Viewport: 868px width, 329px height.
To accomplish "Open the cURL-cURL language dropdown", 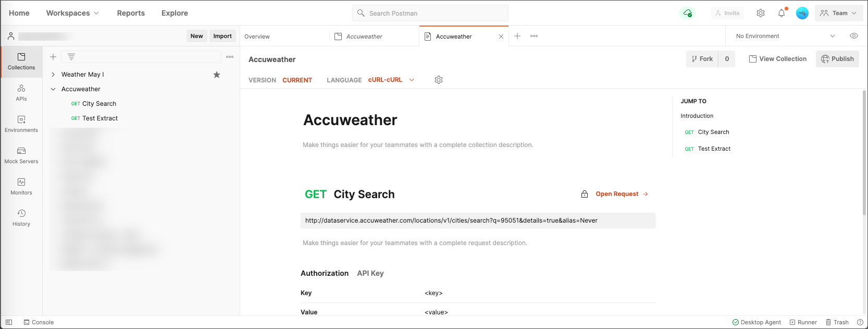I will pyautogui.click(x=391, y=80).
